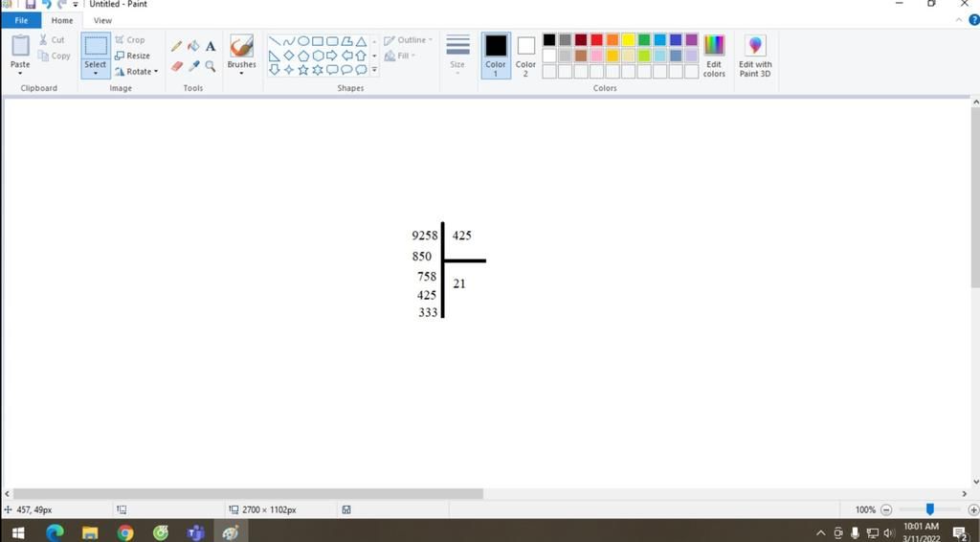
Task: Open the Select dropdown arrow
Action: [x=95, y=74]
